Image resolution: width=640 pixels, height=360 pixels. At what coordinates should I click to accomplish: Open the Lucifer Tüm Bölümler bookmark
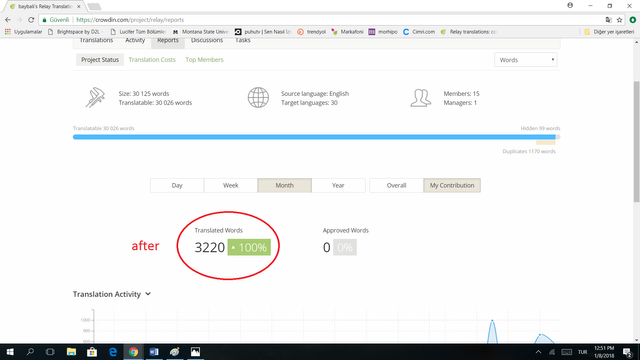(138, 31)
